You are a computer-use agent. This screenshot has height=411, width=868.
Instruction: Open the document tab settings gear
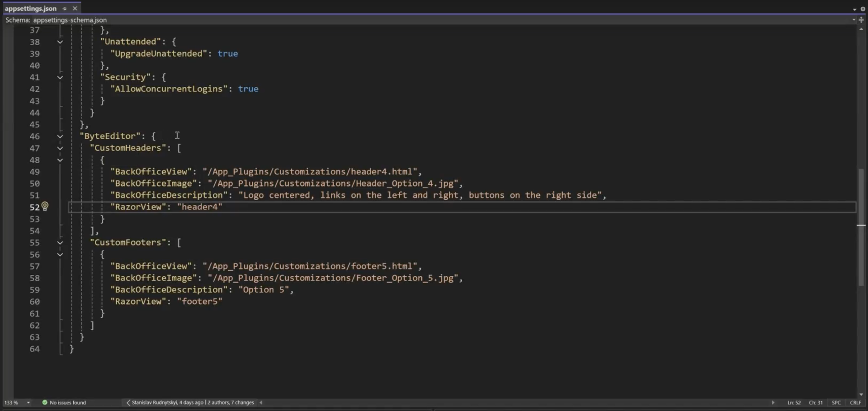863,9
